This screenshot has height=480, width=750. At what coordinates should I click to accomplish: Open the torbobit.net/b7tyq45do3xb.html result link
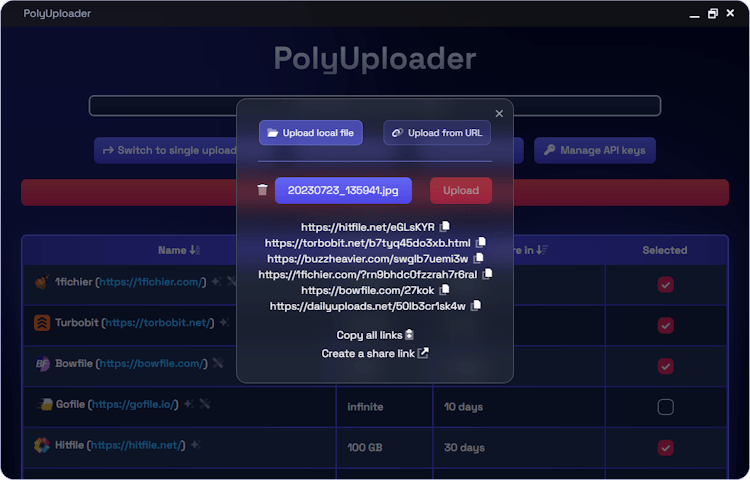pos(367,242)
